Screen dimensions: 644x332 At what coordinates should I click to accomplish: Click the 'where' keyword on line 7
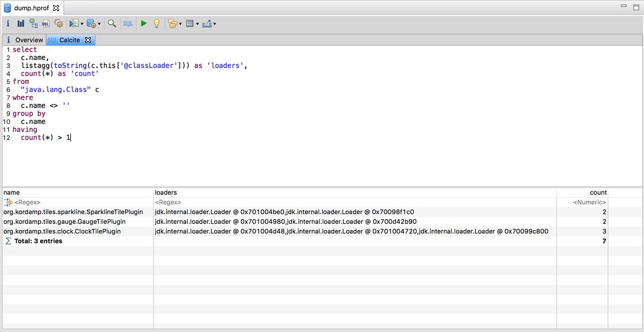coord(23,98)
